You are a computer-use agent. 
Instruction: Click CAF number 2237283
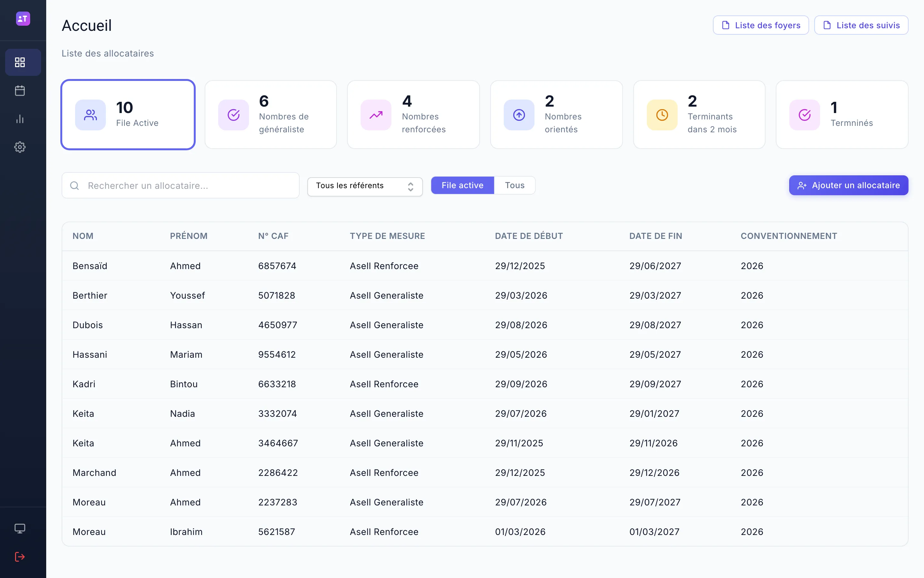tap(278, 502)
